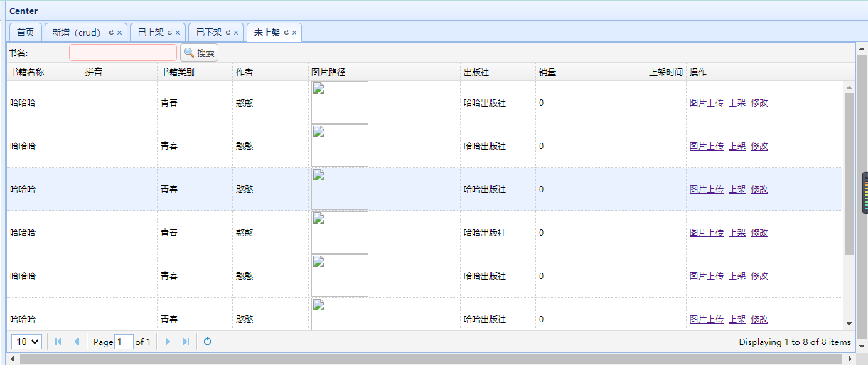Viewport: 868px width, 365px height.
Task: Click the vertical scrollbar up arrow
Action: 849,87
